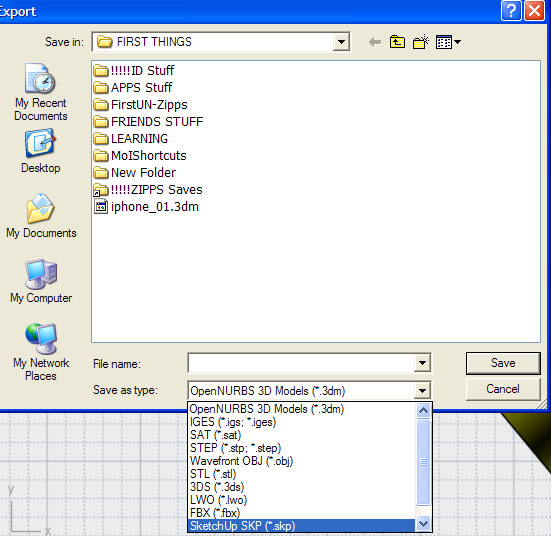The width and height of the screenshot is (551, 536).
Task: Choose OpenNURBS 3D Models (*.3dm) from list
Action: point(302,409)
